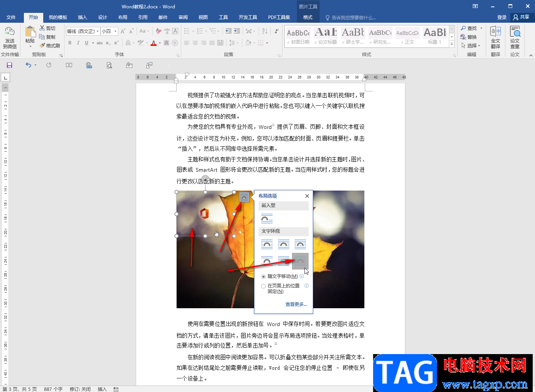Apply the 正文 style
The image size is (535, 392).
click(x=408, y=36)
